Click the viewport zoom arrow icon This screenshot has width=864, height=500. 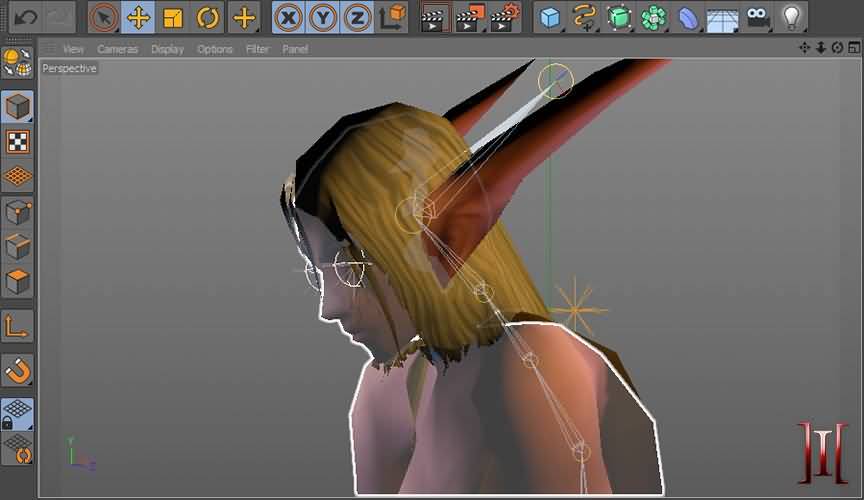pos(821,48)
